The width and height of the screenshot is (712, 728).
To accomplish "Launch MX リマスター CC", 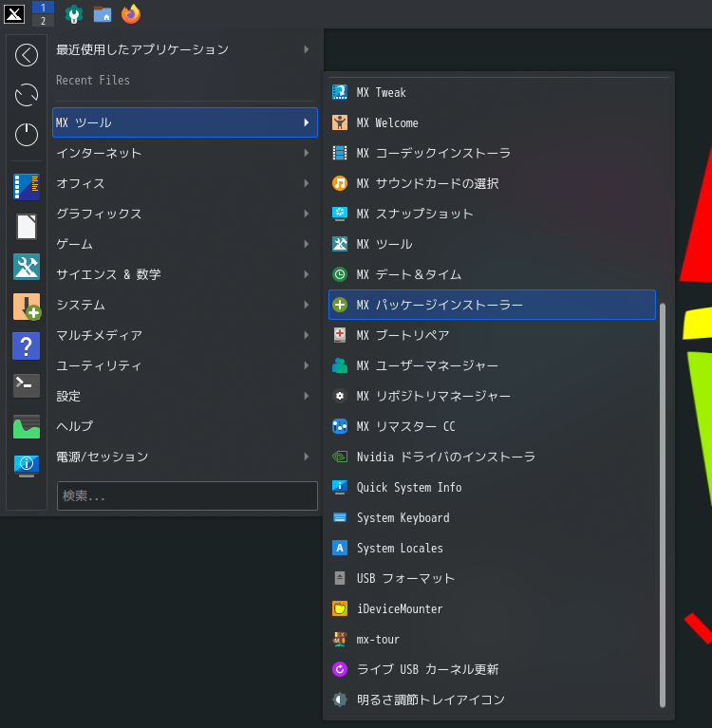I will [492, 426].
